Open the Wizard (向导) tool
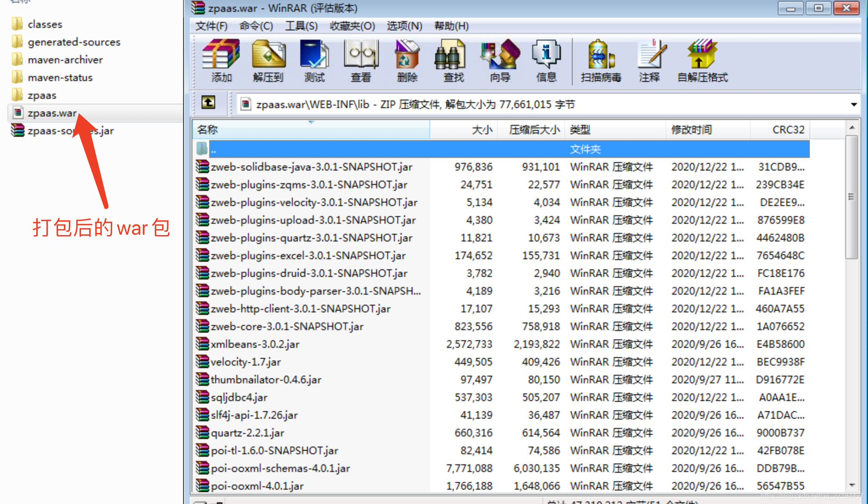The height and width of the screenshot is (504, 868). (x=500, y=54)
